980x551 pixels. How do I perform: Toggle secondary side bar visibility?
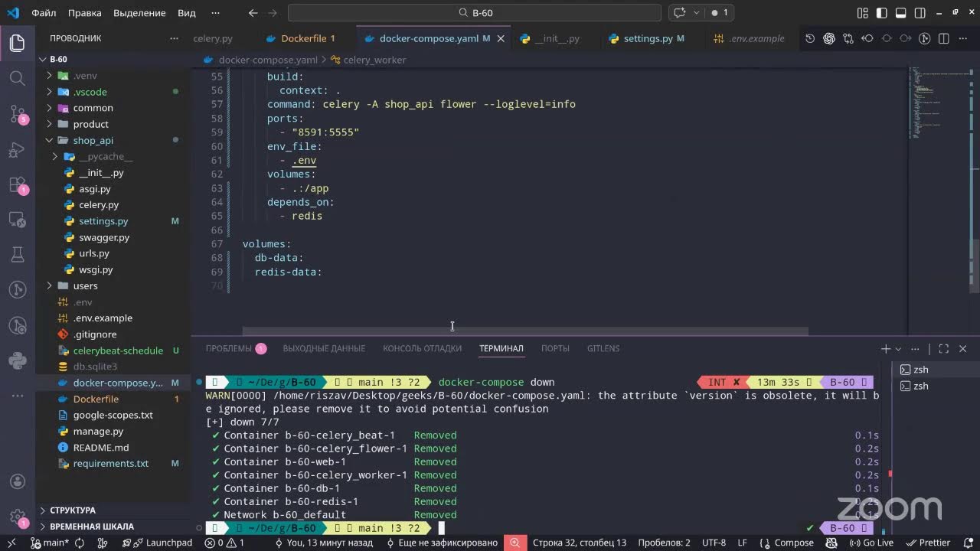tap(920, 12)
